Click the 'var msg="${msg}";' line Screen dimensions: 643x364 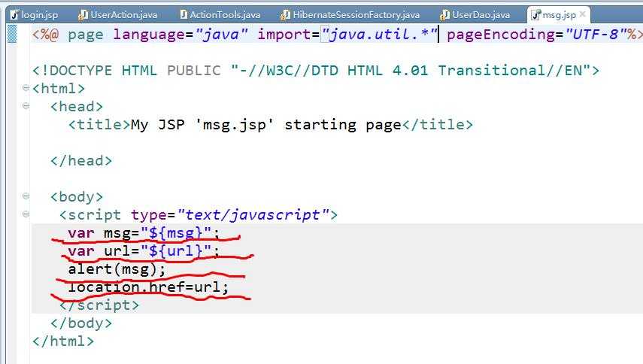pyautogui.click(x=144, y=233)
